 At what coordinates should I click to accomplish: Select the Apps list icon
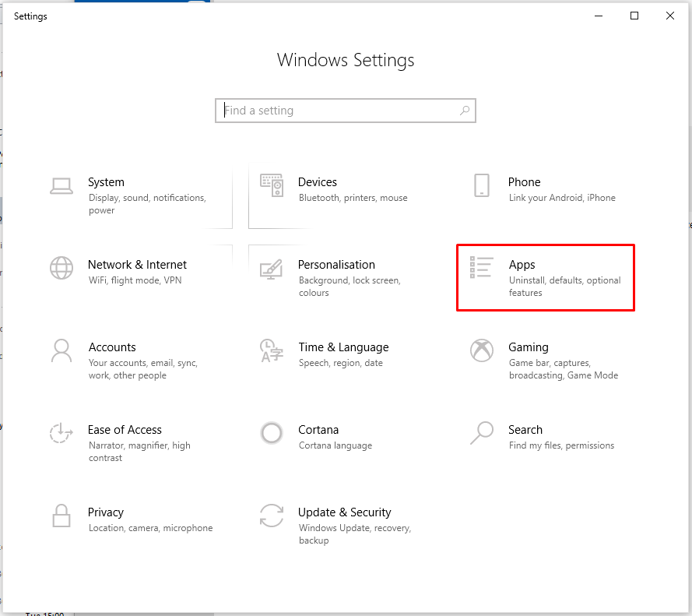click(x=481, y=268)
